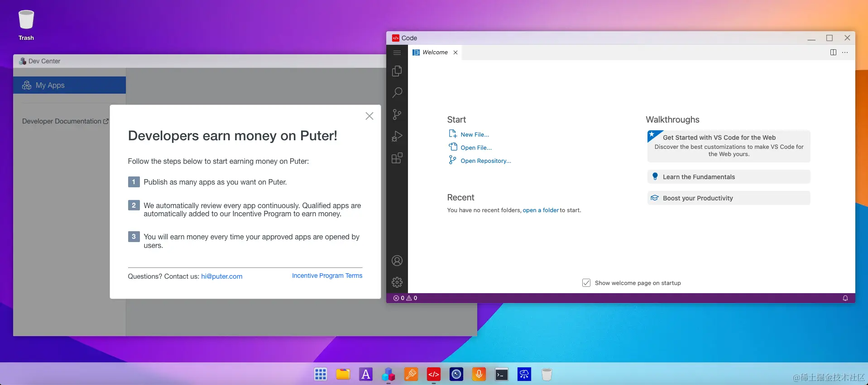Show errors and warnings count in status bar

coord(405,298)
